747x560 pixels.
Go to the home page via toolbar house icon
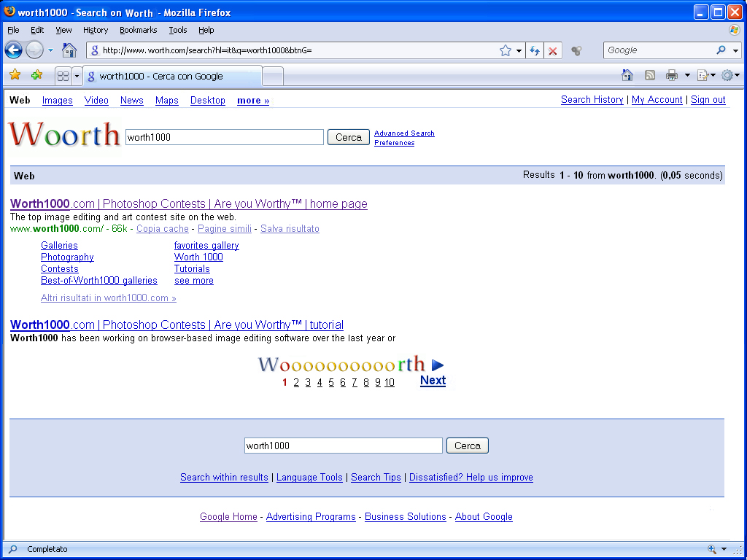point(69,50)
